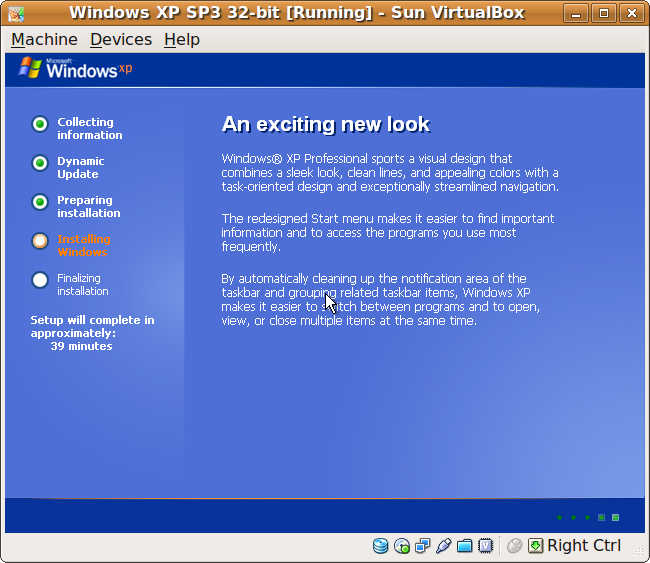This screenshot has width=650, height=563.
Task: Close the VirtualBox window
Action: click(632, 14)
